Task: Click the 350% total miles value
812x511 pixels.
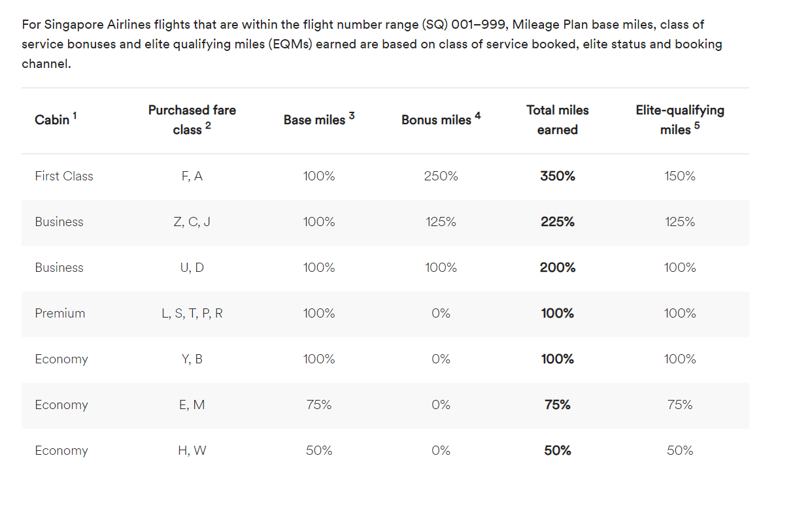Action: (557, 176)
